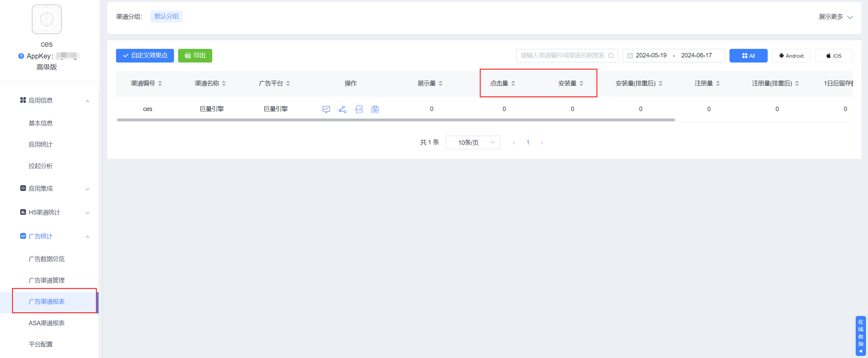The image size is (868, 358).
Task: Click the 共 1 条 total count text
Action: (430, 142)
